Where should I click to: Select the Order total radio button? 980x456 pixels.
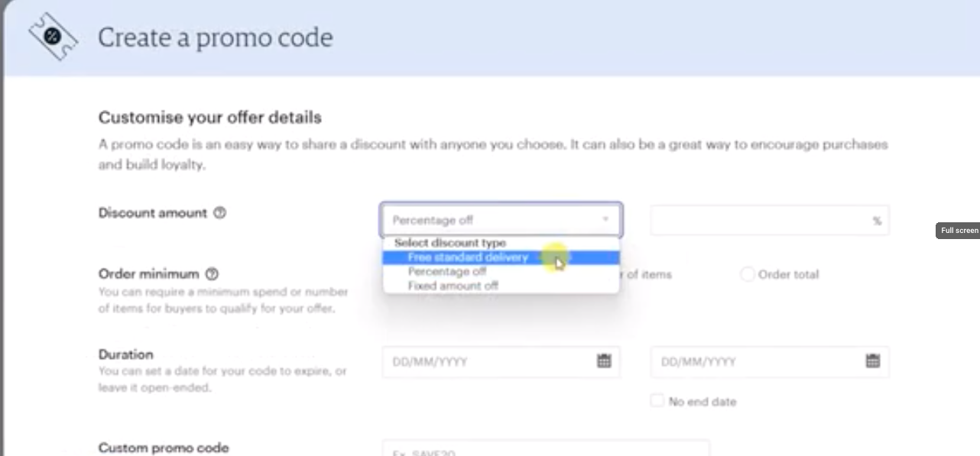(747, 274)
